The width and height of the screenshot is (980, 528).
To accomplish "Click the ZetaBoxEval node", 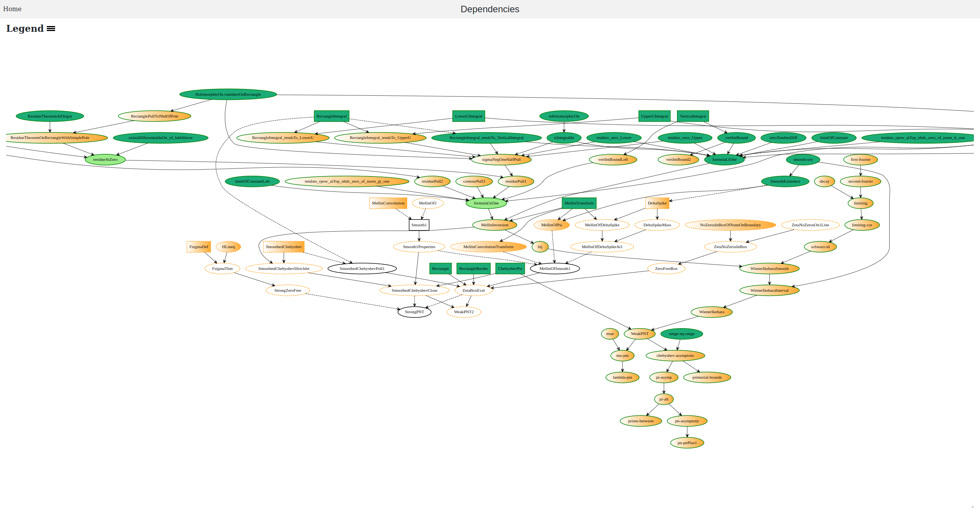I will (474, 291).
